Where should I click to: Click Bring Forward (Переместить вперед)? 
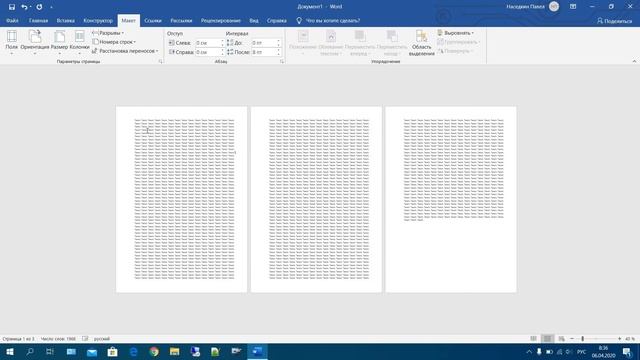pyautogui.click(x=360, y=42)
